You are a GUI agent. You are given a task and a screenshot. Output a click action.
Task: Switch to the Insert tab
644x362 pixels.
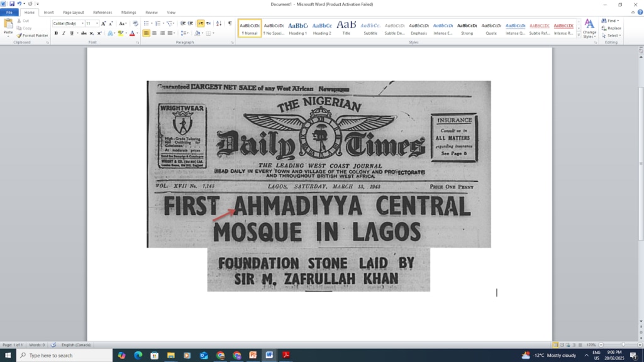pyautogui.click(x=48, y=13)
